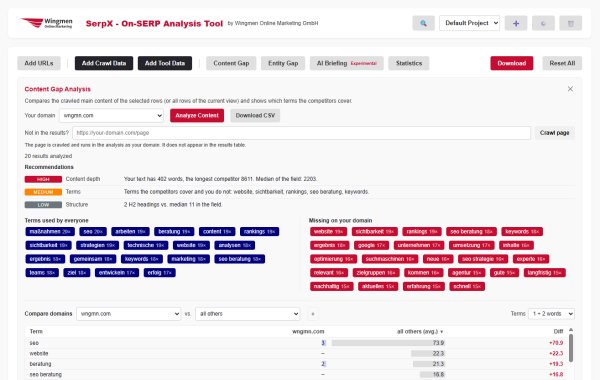Click the red erfahrung 15× chip
The height and width of the screenshot is (380, 600).
424,287
